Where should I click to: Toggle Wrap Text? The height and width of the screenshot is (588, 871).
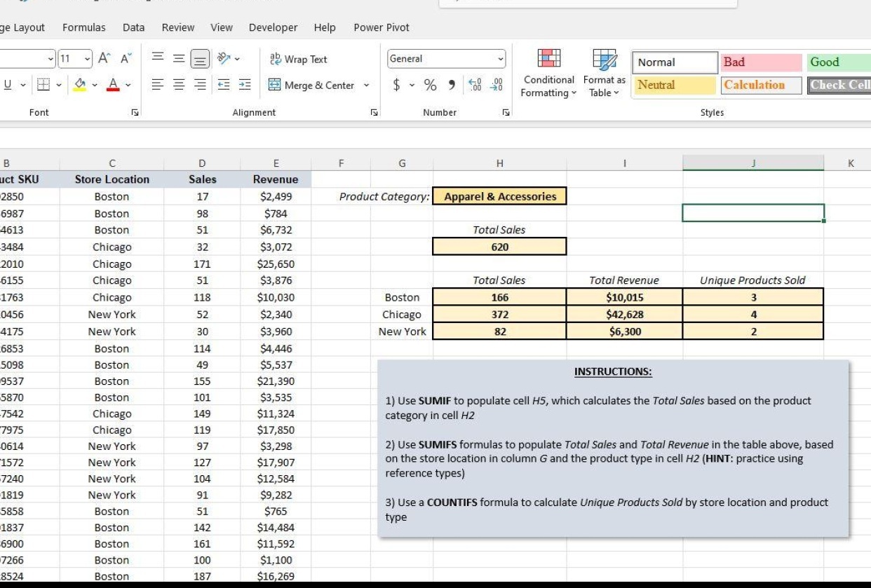point(298,60)
